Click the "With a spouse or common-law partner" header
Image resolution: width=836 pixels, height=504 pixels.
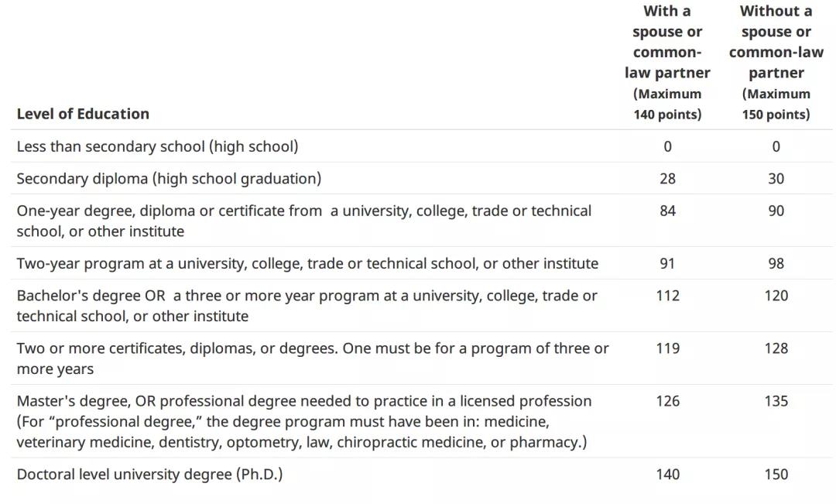pyautogui.click(x=667, y=63)
